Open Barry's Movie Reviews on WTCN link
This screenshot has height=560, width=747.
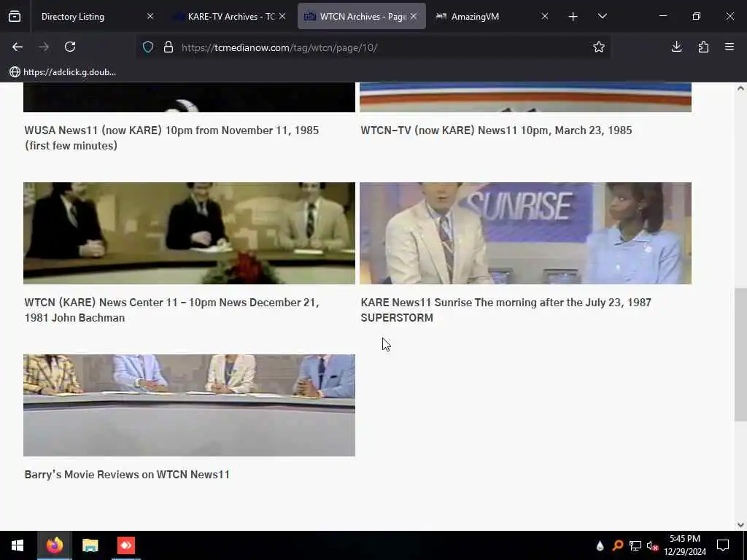point(127,474)
